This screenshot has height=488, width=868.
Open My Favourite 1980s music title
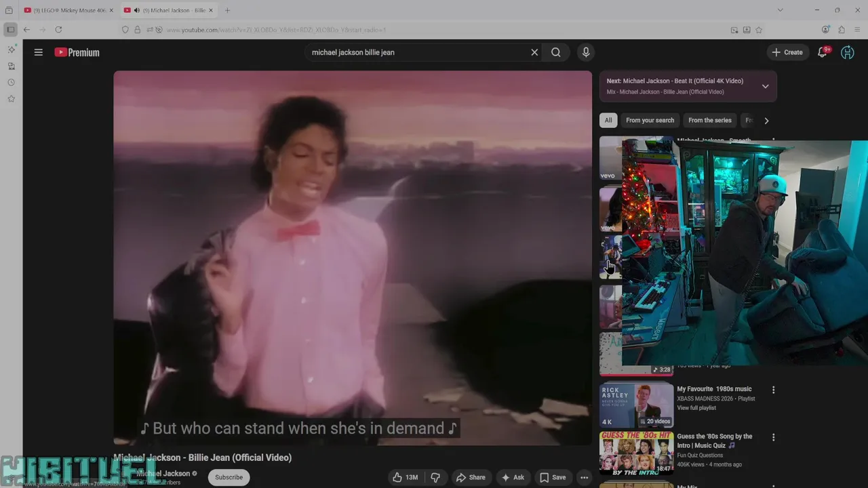[x=714, y=389]
